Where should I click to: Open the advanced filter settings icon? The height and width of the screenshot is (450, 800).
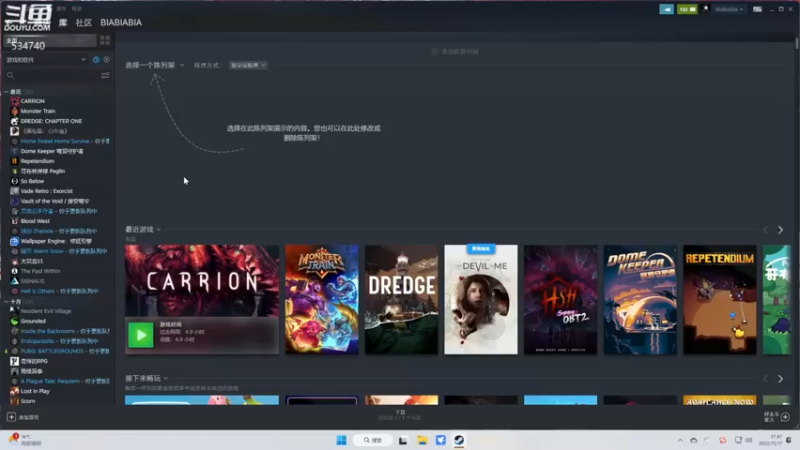[105, 76]
